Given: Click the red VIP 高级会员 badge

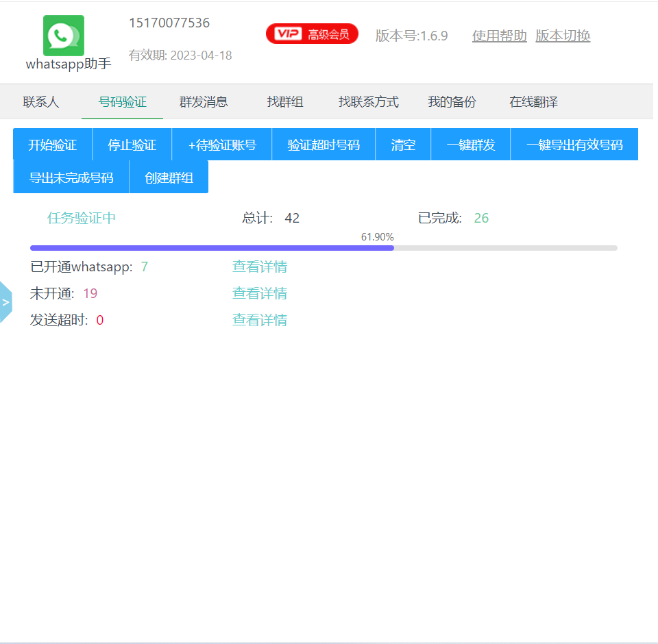Looking at the screenshot, I should point(312,34).
